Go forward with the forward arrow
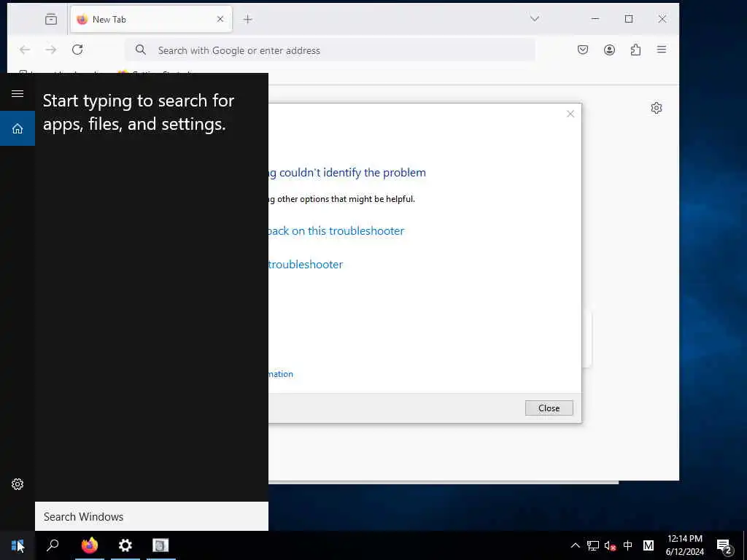Screen dimensions: 747x560 51,50
